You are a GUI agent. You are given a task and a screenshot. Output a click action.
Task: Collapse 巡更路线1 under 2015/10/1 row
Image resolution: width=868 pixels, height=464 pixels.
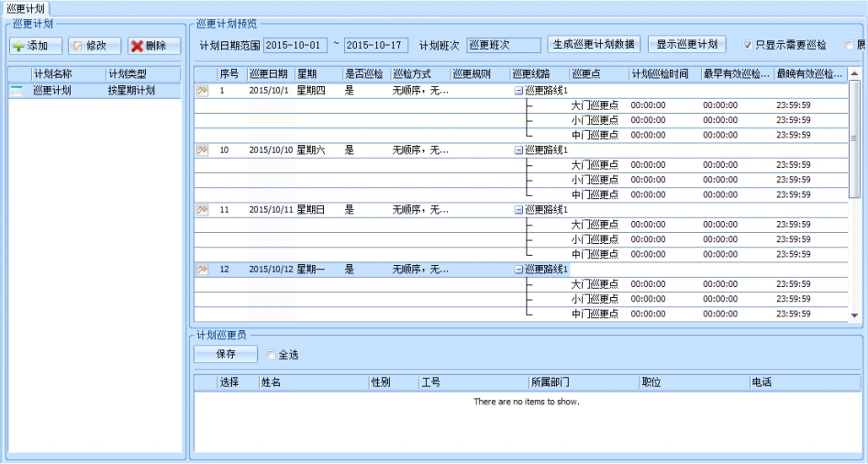[x=518, y=91]
